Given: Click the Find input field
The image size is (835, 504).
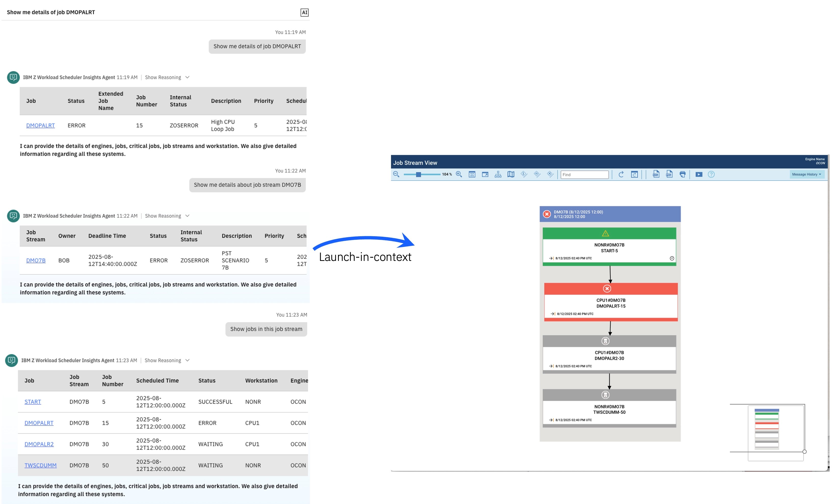Looking at the screenshot, I should 584,175.
